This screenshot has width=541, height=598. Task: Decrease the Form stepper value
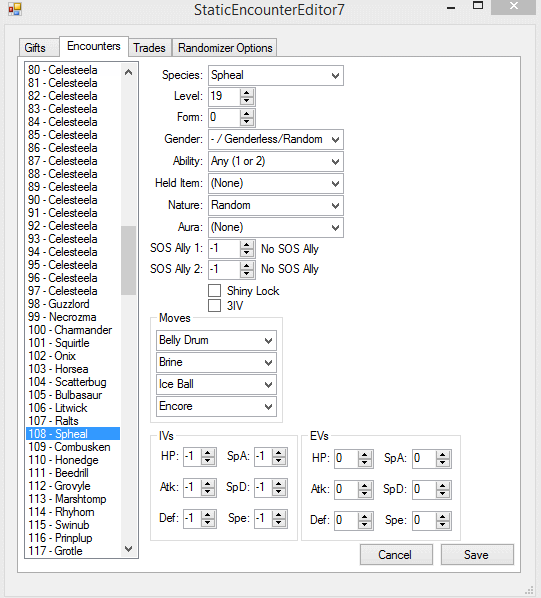point(247,122)
